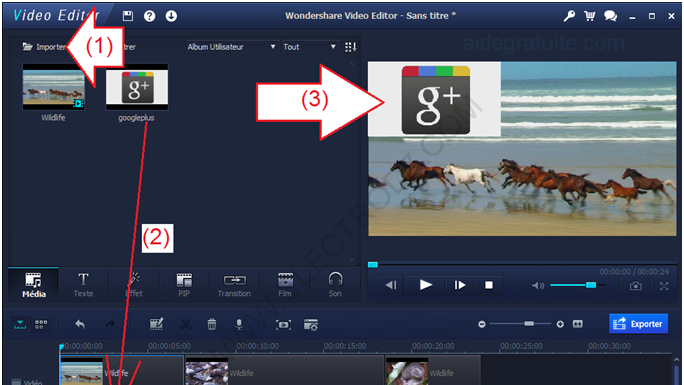
Task: Play the video preview
Action: coord(425,285)
